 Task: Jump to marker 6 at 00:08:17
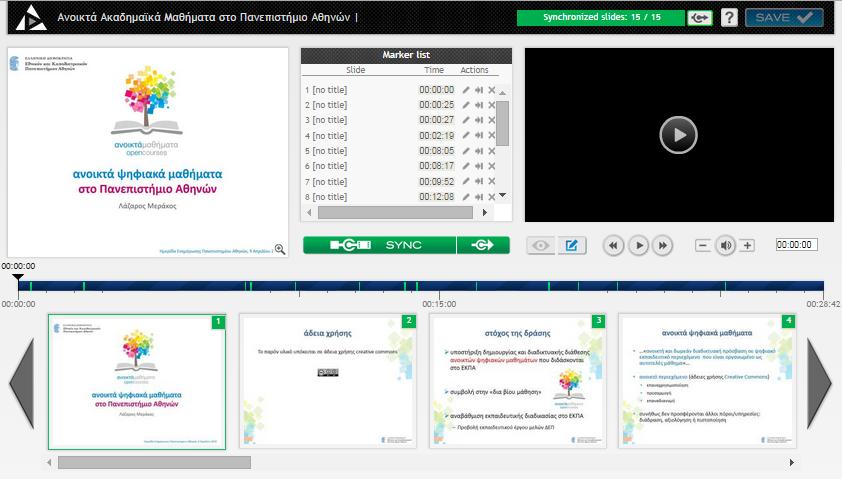(479, 166)
